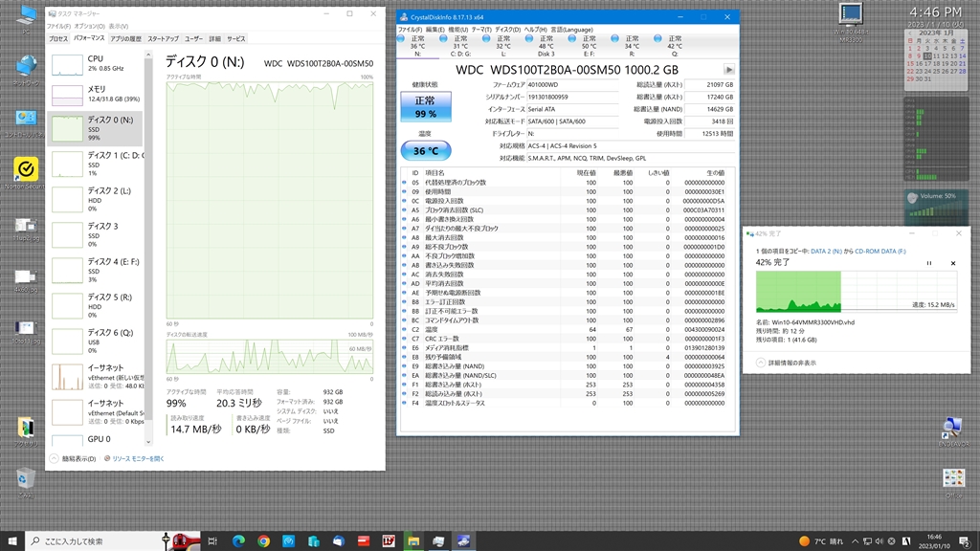Image resolution: width=980 pixels, height=551 pixels.
Task: Select the L: drive status icon in CrystalDiskInfo
Action: [x=486, y=38]
